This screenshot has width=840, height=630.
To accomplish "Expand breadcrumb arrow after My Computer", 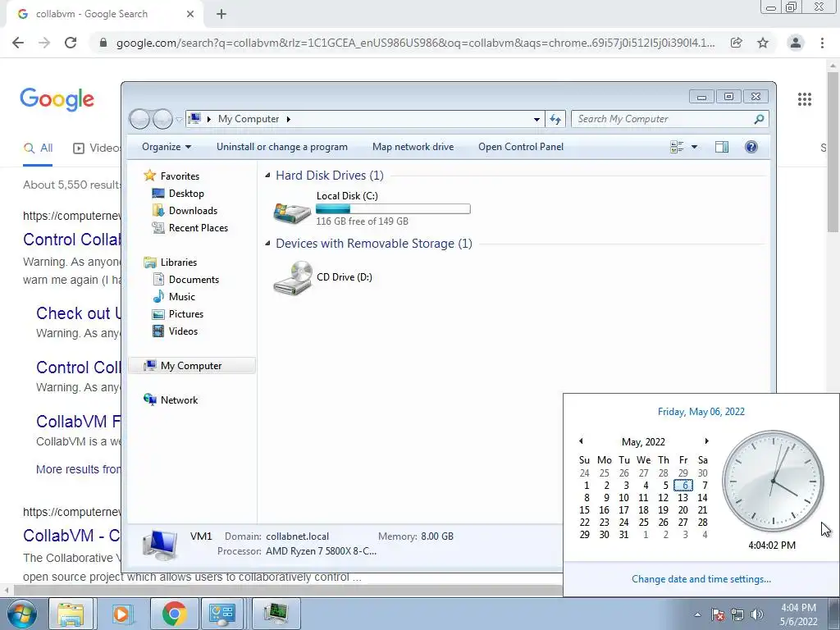I will tap(288, 119).
